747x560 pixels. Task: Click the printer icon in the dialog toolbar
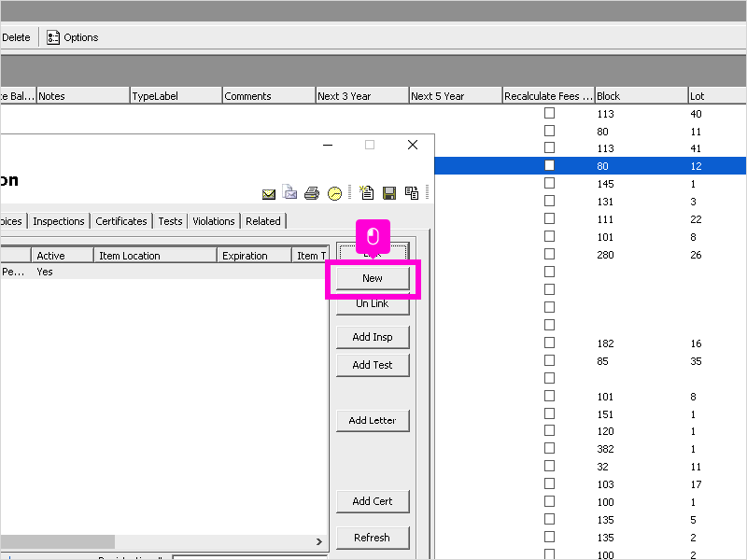[312, 193]
